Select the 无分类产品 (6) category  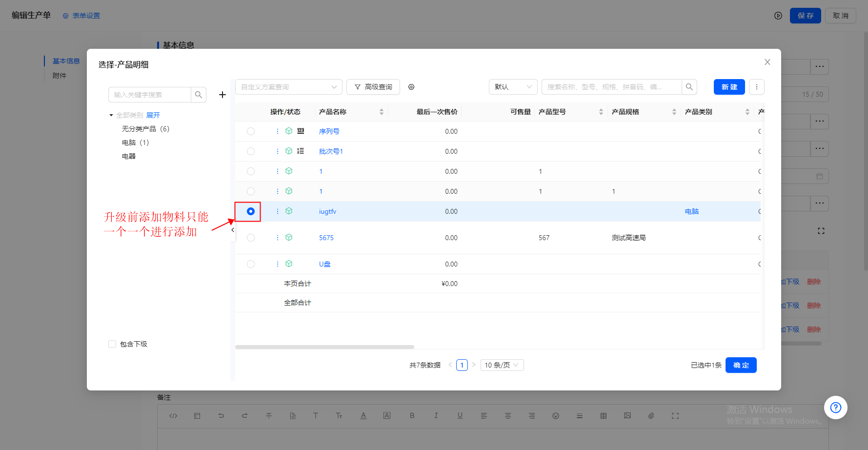145,129
